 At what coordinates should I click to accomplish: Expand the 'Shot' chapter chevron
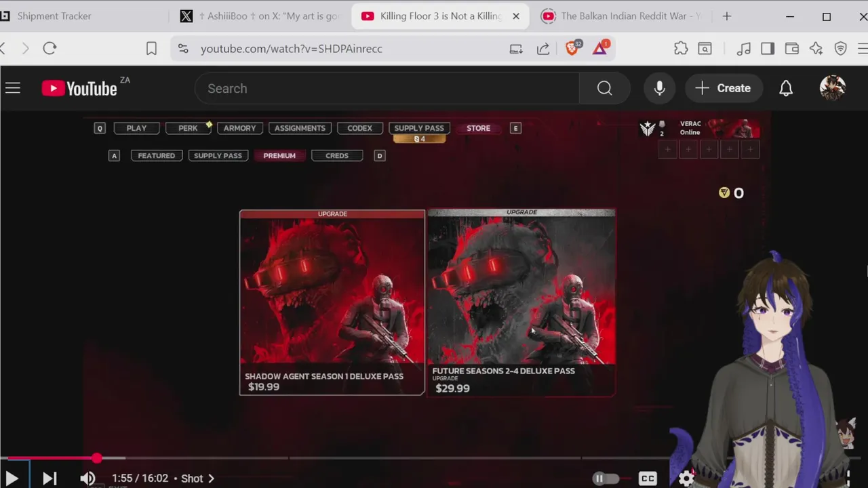(211, 479)
